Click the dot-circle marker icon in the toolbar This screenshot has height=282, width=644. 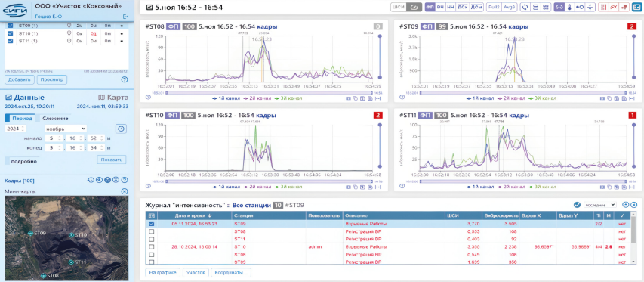click(x=580, y=7)
